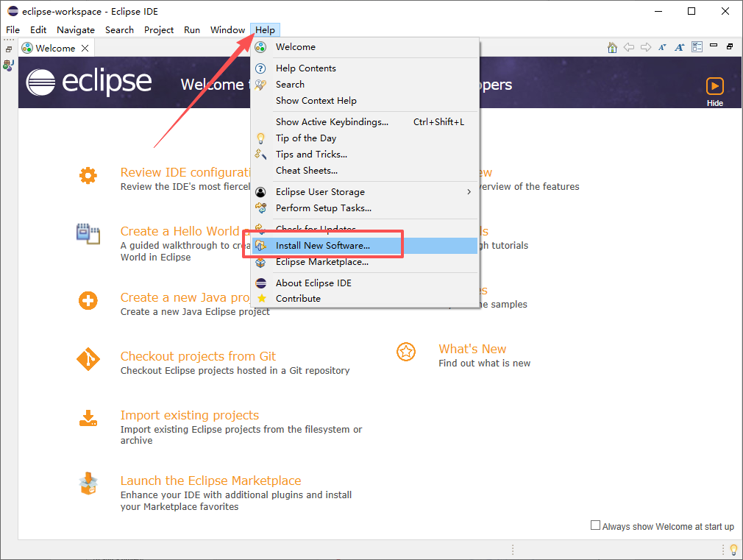Screen dimensions: 743x560
Task: Open the What's New link
Action: coord(472,349)
